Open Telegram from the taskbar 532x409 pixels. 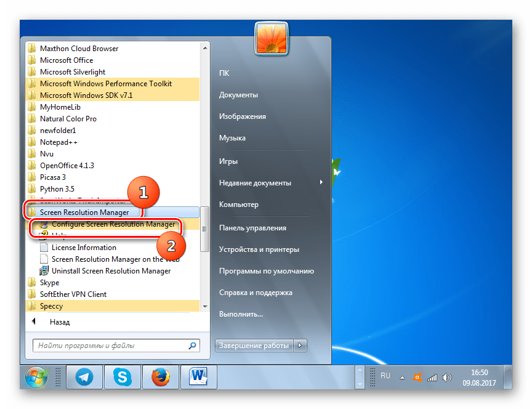tap(84, 377)
